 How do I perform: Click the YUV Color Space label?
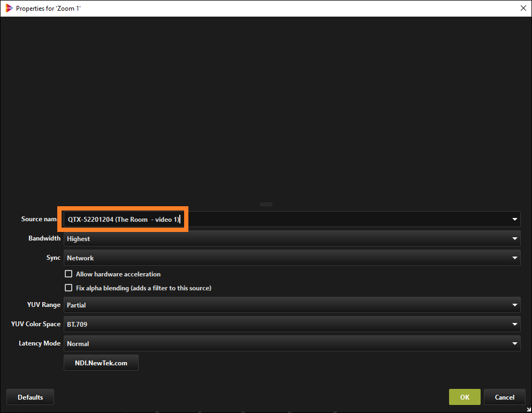point(36,324)
